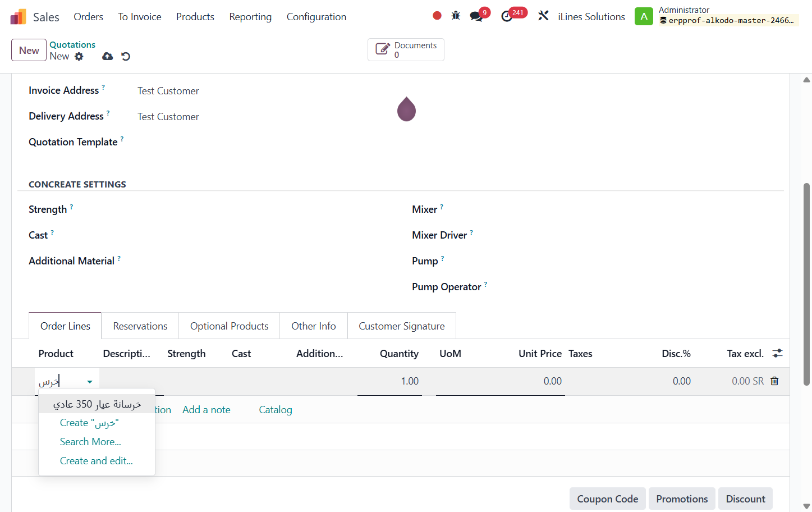Save the record with the cloud icon

coord(107,56)
